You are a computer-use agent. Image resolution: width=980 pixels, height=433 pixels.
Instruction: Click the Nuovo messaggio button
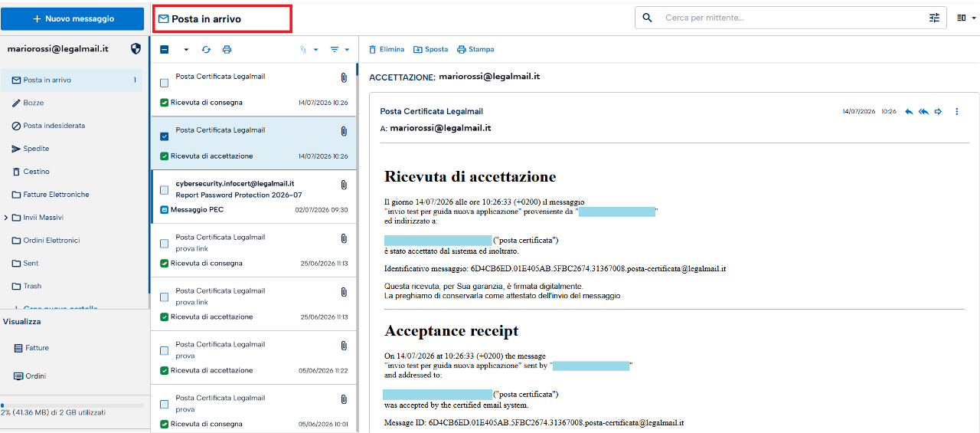coord(72,18)
